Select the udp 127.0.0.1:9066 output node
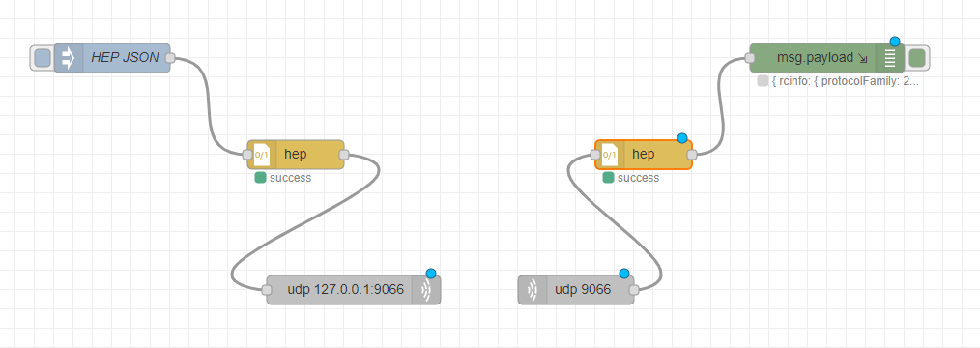980x348 pixels. click(x=354, y=290)
